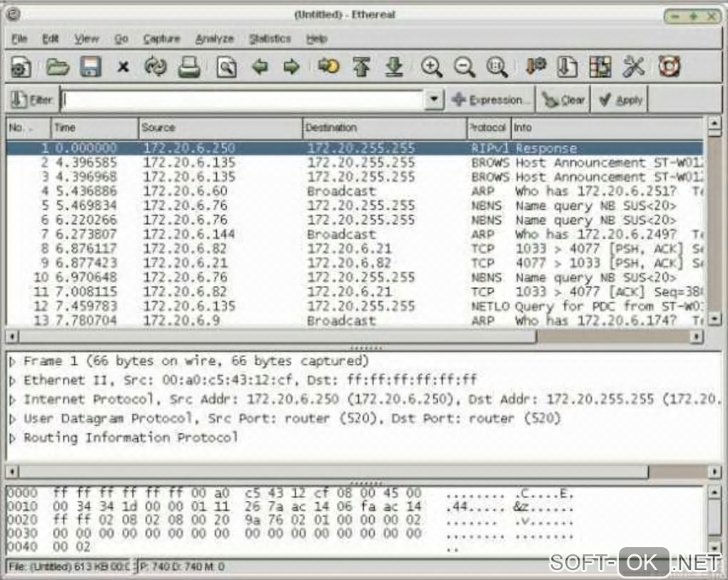Open preferences wrench and screwdriver icon
Screen dimensions: 728x580
(x=633, y=67)
